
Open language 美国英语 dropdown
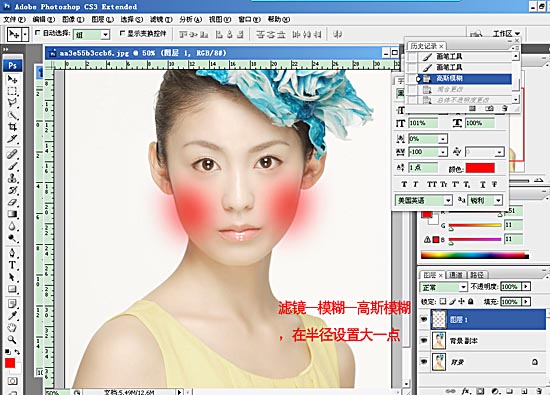click(448, 201)
